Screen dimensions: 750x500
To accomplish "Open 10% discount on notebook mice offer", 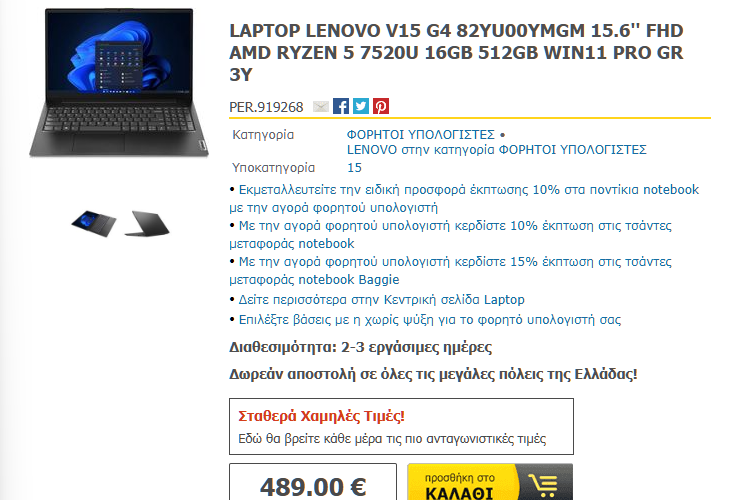I will click(x=464, y=199).
